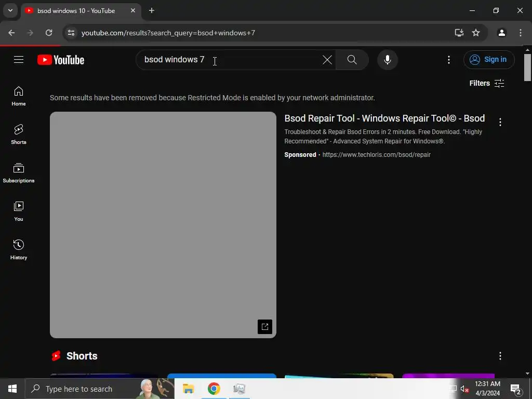Click the browser back arrow
The image size is (532, 399).
point(11,33)
